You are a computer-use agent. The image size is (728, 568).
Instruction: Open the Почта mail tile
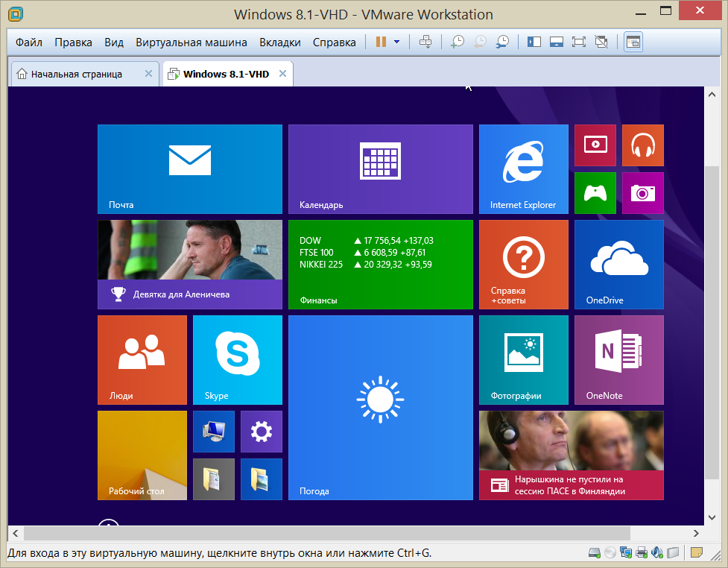coord(190,169)
